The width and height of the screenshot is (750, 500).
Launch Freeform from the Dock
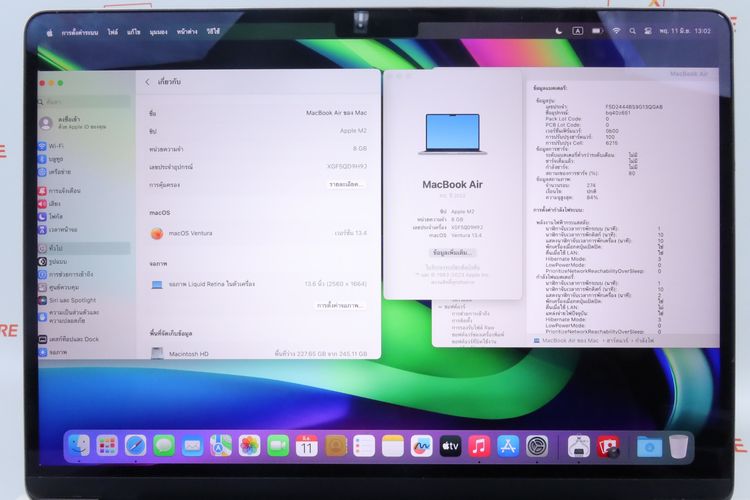pyautogui.click(x=421, y=446)
